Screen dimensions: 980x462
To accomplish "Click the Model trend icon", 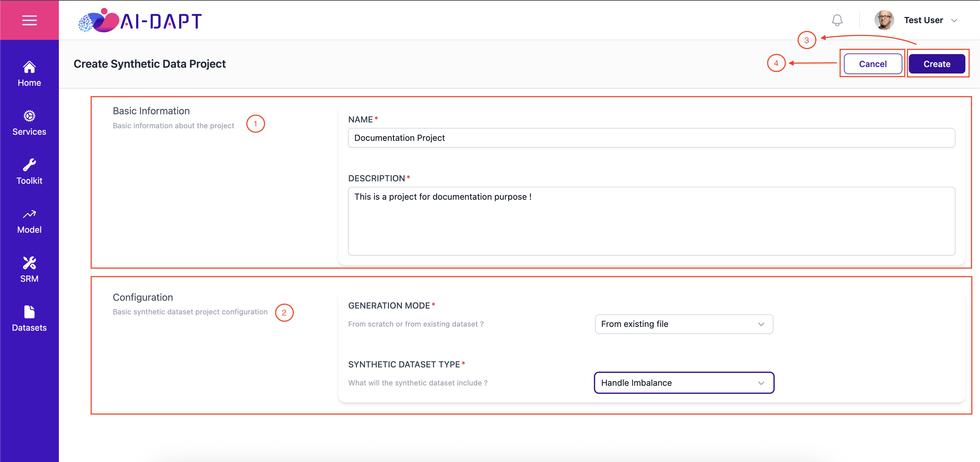I will click(x=29, y=214).
